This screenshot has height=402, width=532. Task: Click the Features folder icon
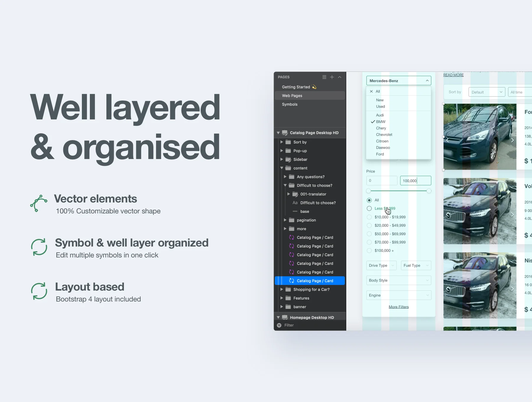(288, 298)
